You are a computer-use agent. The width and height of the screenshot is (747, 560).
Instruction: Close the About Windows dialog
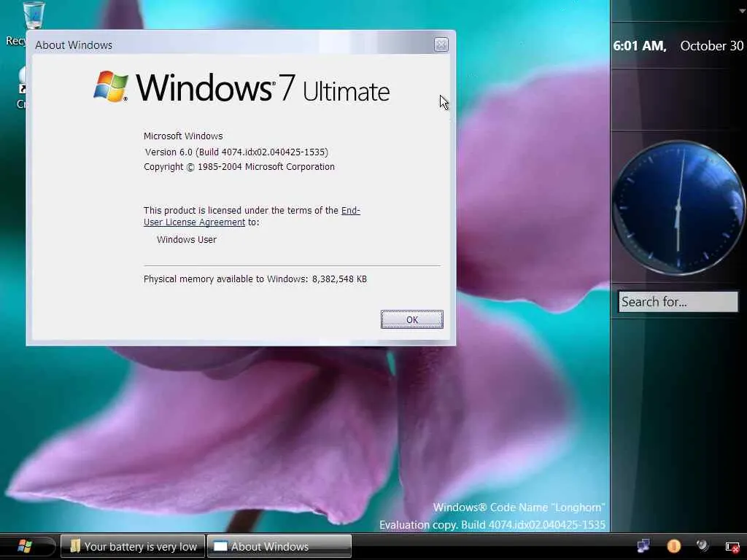click(441, 44)
